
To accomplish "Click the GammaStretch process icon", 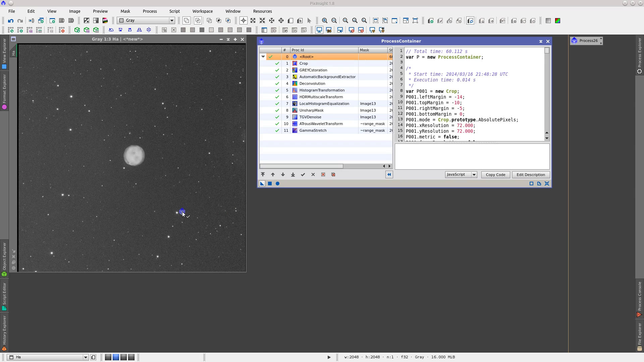I will 294,130.
